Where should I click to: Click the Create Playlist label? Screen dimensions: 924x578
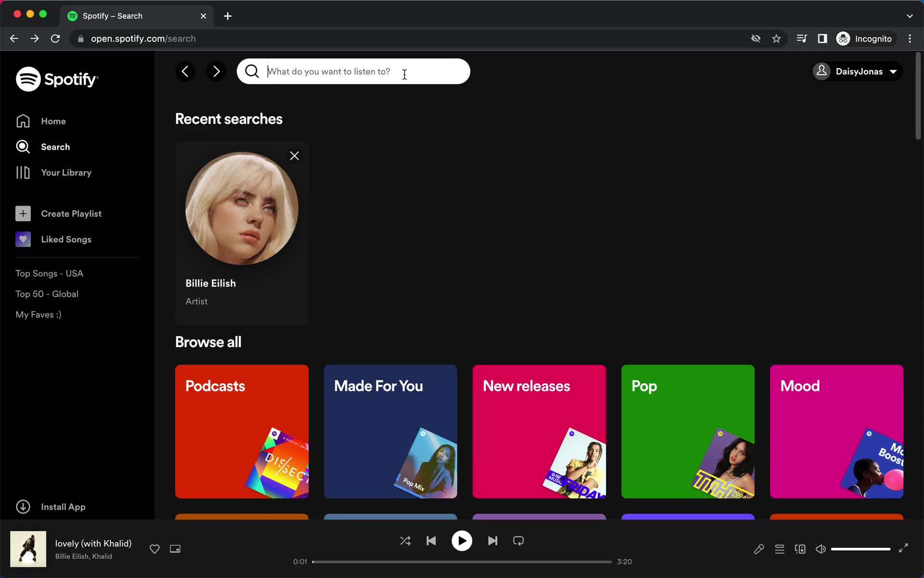tap(71, 213)
